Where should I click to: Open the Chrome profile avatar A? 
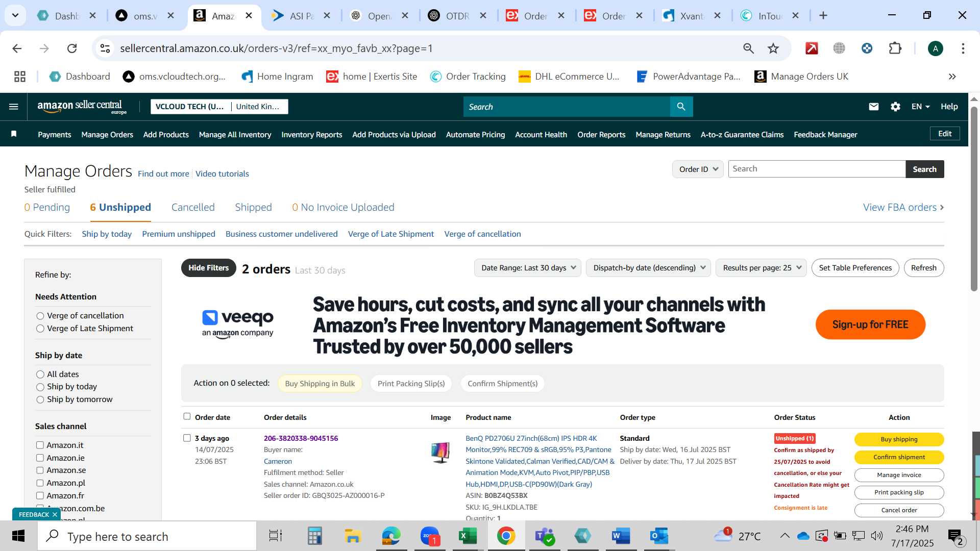click(935, 48)
